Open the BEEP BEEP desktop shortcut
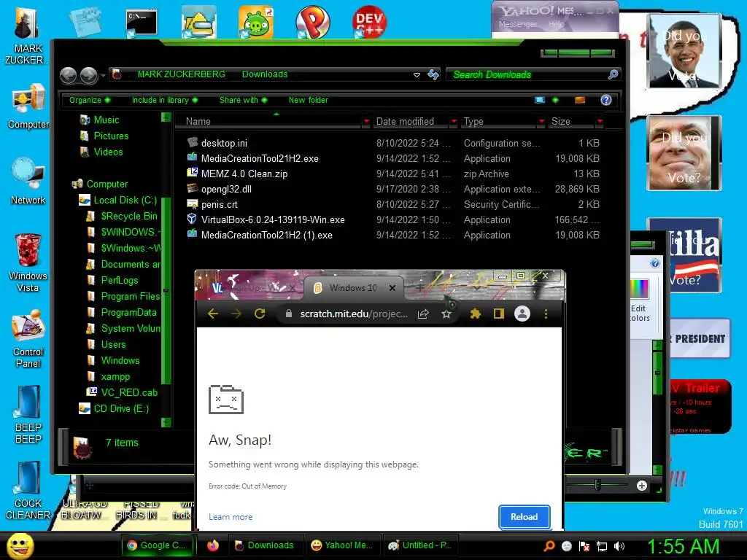The width and height of the screenshot is (747, 560). tap(28, 415)
